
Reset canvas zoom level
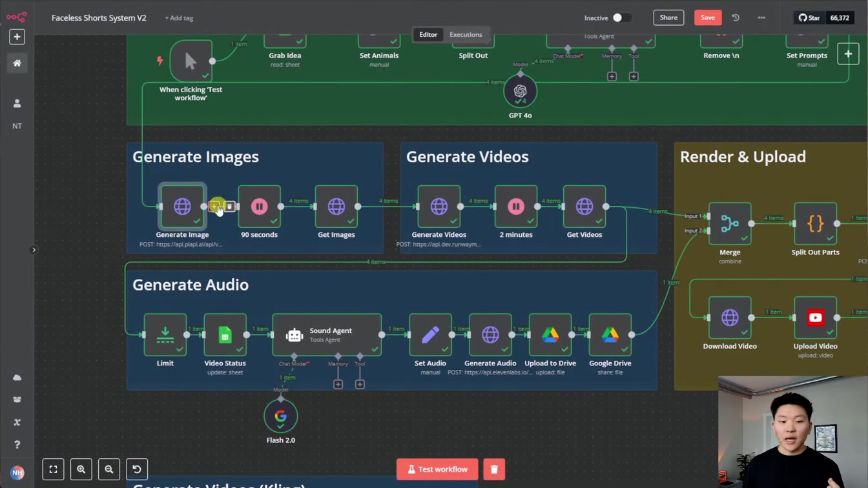click(137, 469)
